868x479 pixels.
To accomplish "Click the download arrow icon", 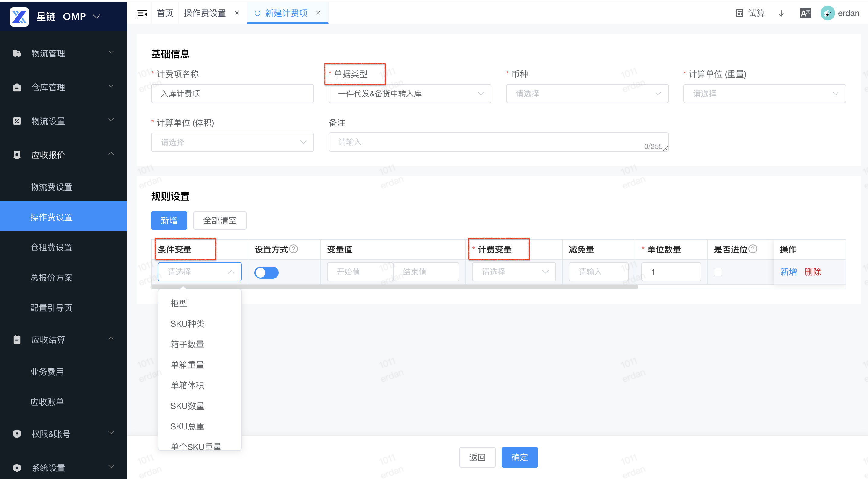I will [x=781, y=14].
